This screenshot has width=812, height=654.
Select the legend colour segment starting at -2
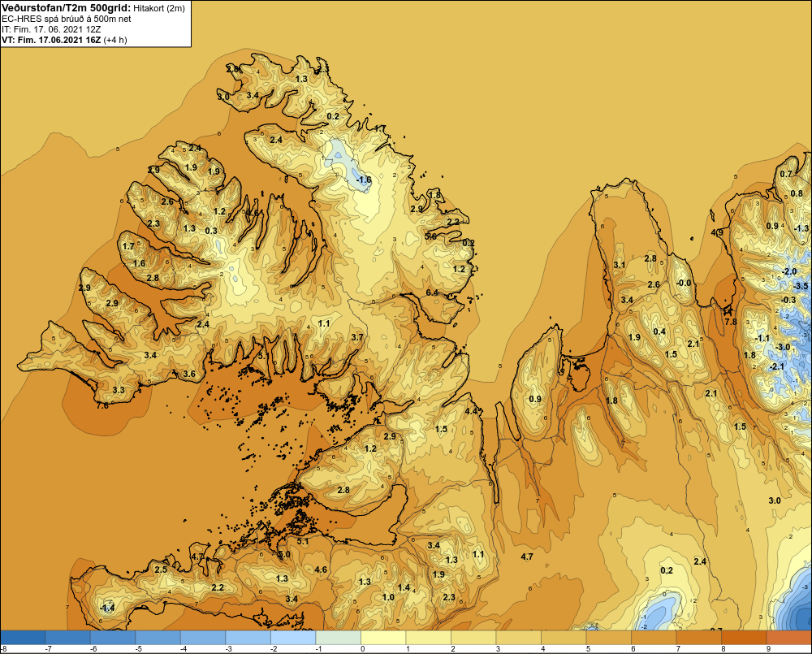click(x=293, y=637)
